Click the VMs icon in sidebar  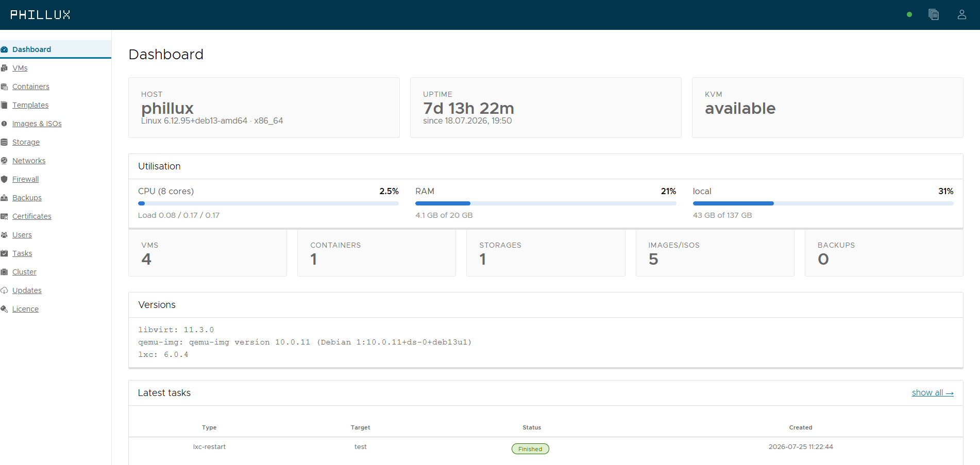[x=4, y=68]
